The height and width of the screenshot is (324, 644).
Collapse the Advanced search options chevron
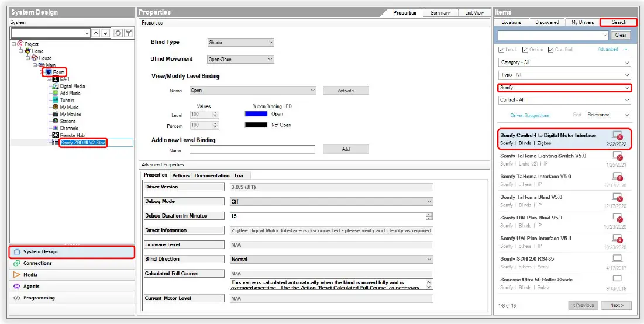pyautogui.click(x=625, y=49)
